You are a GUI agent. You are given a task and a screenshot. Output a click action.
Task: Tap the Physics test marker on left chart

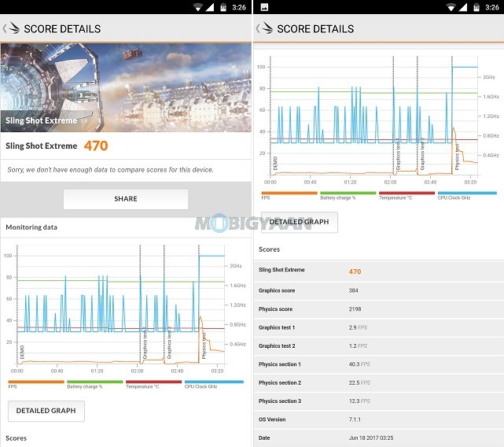(204, 346)
